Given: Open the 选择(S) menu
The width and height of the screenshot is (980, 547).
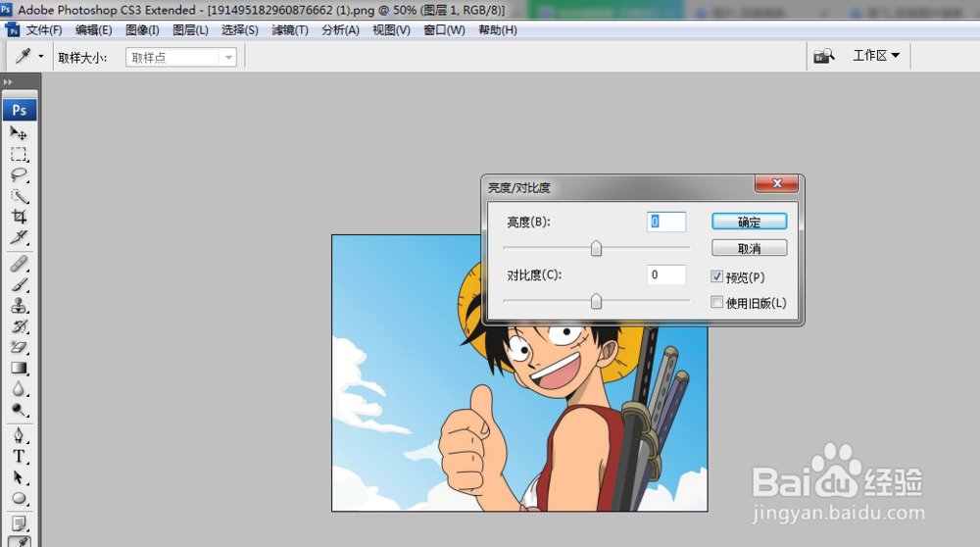Looking at the screenshot, I should click(240, 30).
